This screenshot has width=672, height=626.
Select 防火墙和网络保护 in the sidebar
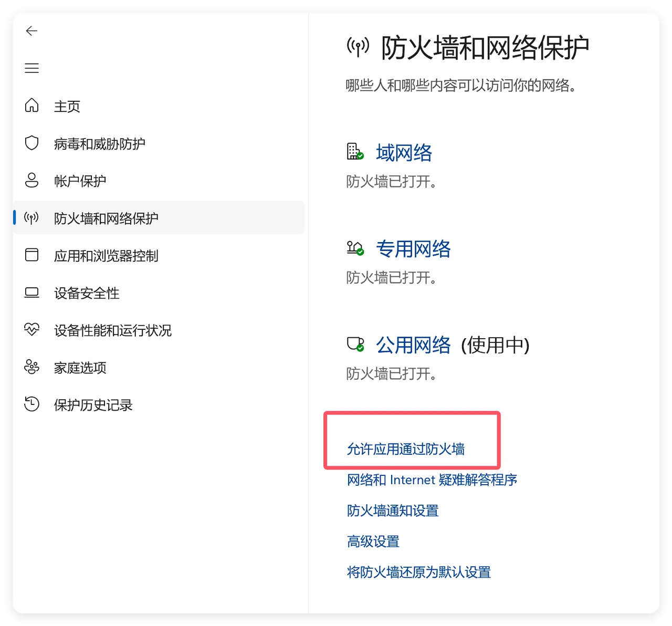(106, 218)
